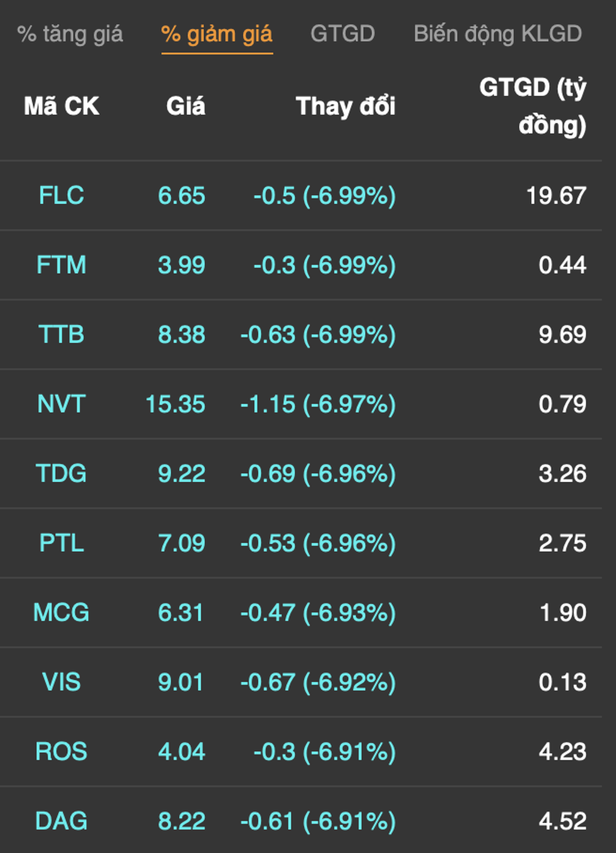Sort by the Thay đổi column header
616x853 pixels.
pos(346,106)
